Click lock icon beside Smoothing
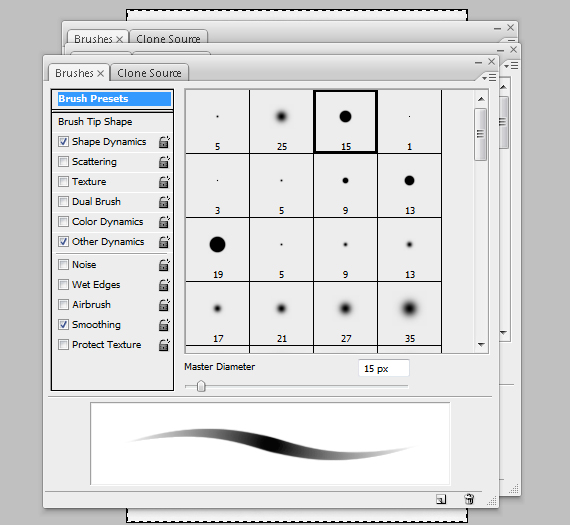 164,325
